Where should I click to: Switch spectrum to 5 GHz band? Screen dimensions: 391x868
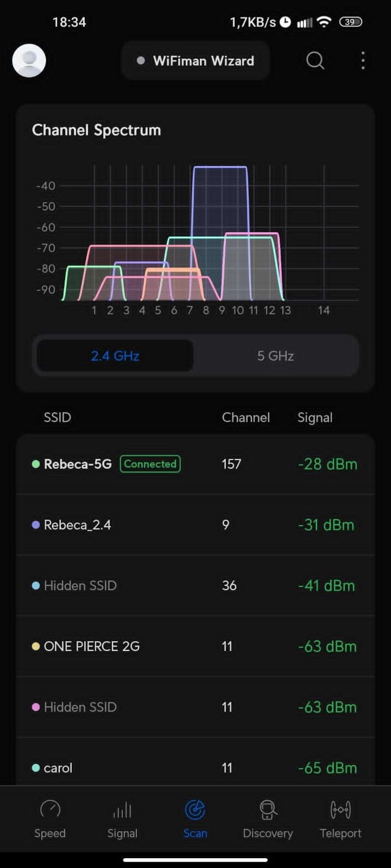click(275, 356)
